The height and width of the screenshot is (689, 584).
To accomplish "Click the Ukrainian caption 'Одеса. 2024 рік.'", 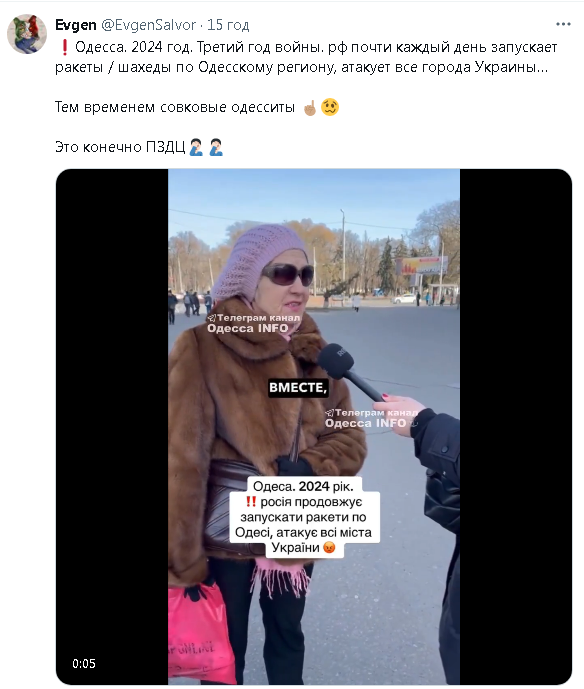I will click(x=303, y=486).
